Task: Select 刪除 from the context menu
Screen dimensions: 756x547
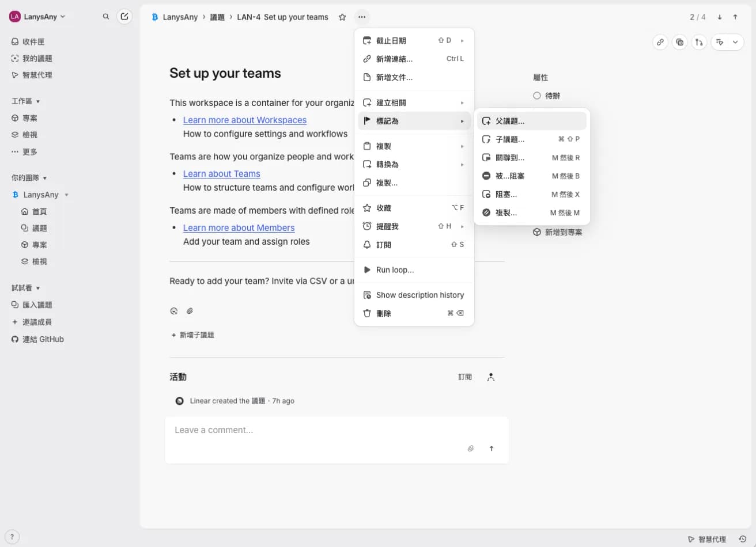Action: click(x=414, y=313)
